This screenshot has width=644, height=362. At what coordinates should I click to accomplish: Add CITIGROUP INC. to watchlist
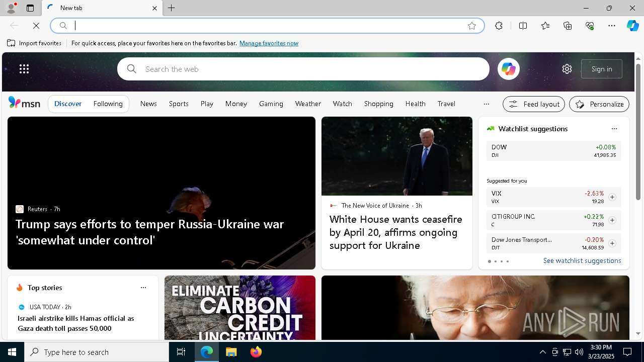pos(612,220)
